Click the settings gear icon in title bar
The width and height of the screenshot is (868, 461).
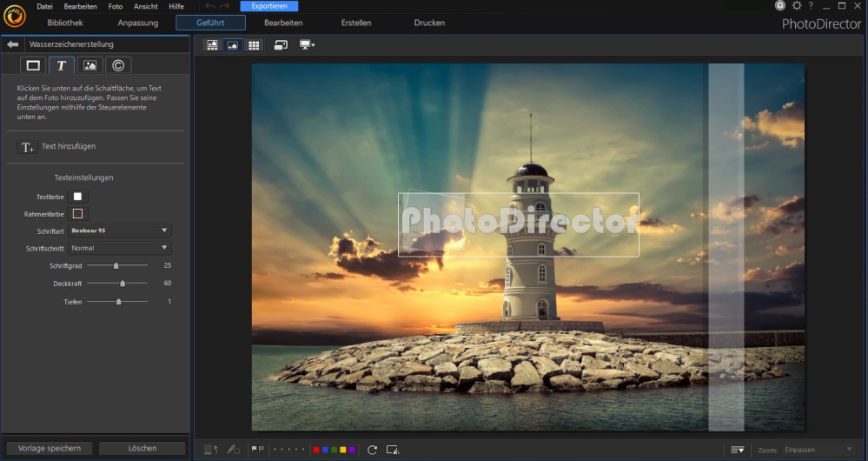(796, 6)
